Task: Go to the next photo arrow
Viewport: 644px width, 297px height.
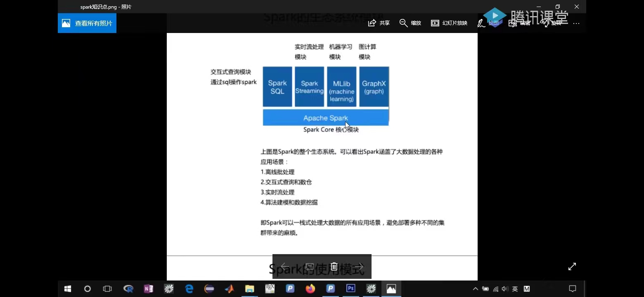Action: click(359, 266)
